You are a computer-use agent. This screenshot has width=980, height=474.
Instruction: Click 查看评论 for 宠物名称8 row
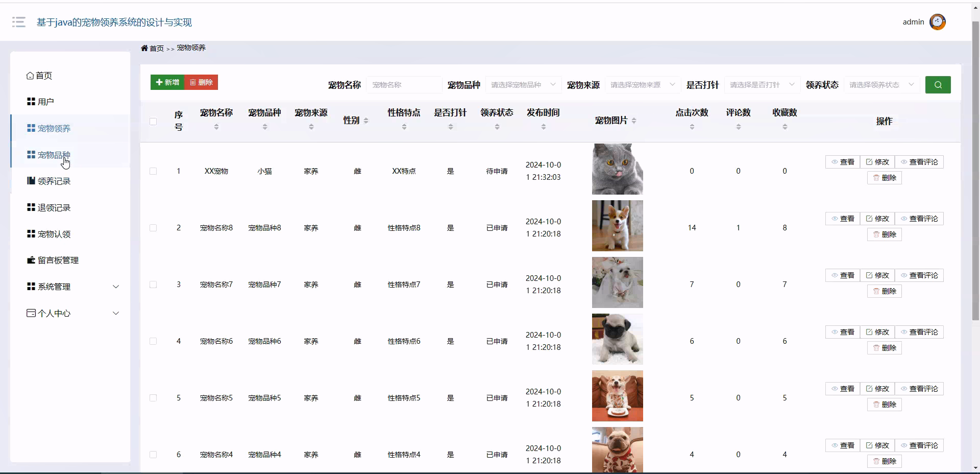pos(919,219)
